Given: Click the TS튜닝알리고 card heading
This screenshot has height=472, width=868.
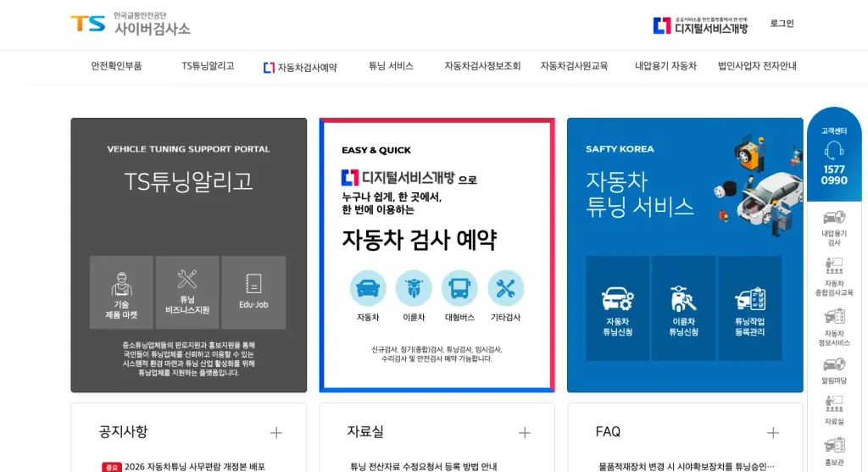Looking at the screenshot, I should coord(188,181).
